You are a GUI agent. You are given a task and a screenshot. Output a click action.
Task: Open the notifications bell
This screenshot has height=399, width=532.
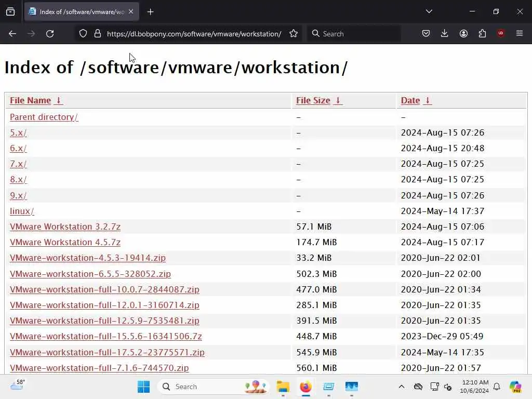tap(497, 387)
